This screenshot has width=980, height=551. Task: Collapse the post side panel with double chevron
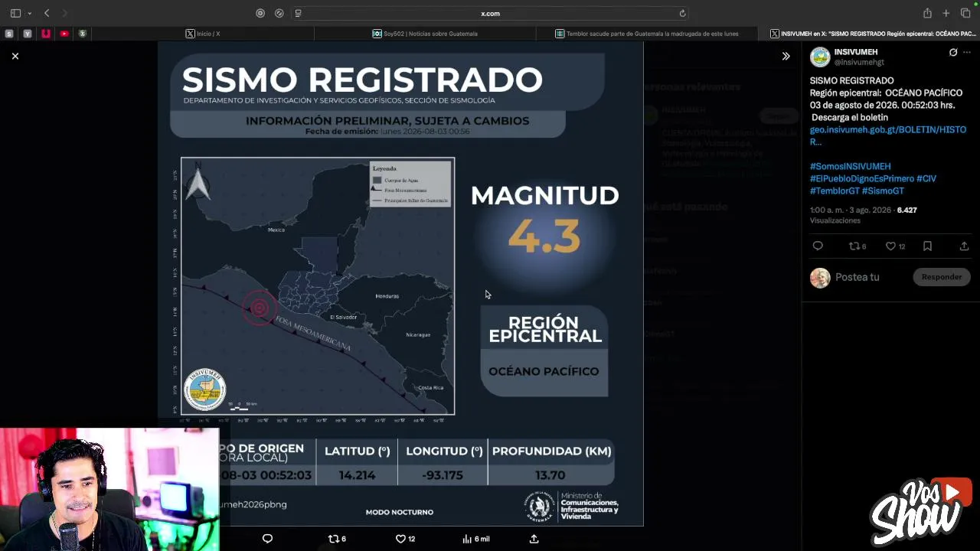(786, 56)
